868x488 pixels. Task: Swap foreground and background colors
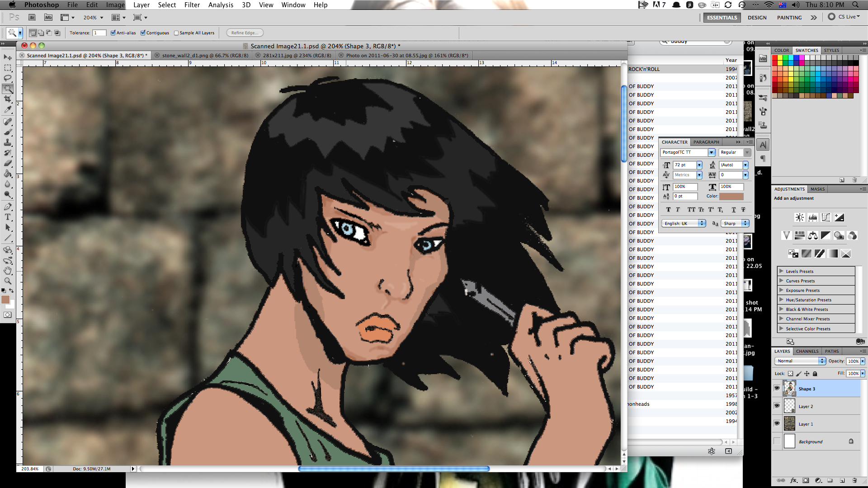(11, 291)
